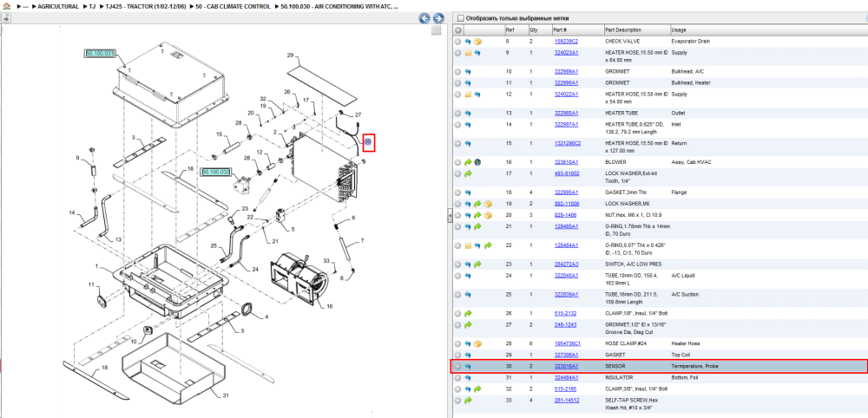The image size is (868, 418).
Task: Open part number 323016A1 link
Action: pos(566,367)
